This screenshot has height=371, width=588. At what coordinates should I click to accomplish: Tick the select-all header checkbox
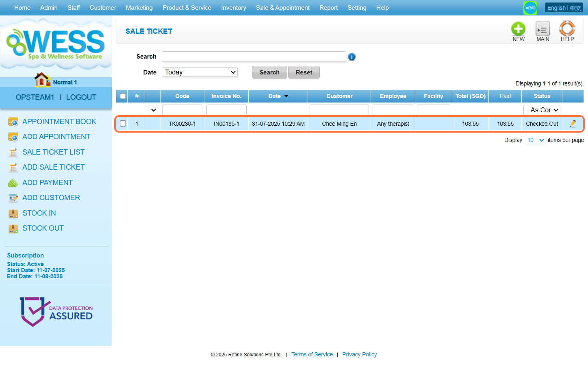pyautogui.click(x=123, y=96)
